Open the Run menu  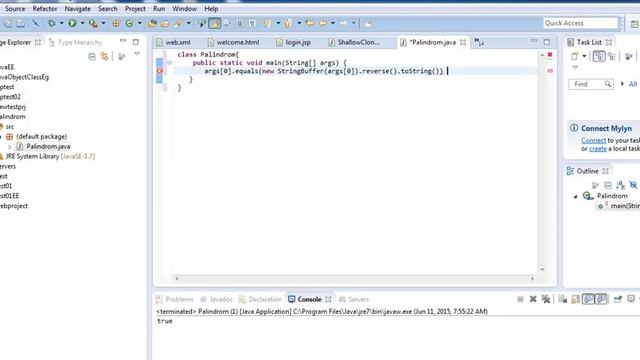coord(159,9)
